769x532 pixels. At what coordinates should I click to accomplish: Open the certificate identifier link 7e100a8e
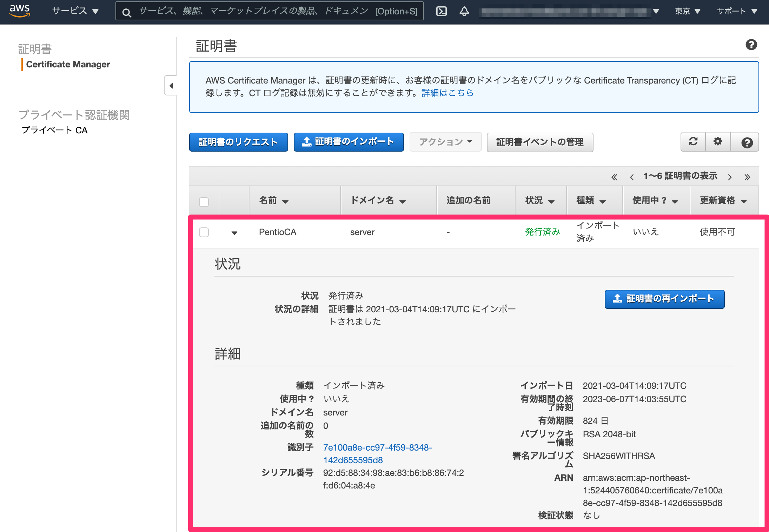pyautogui.click(x=378, y=454)
